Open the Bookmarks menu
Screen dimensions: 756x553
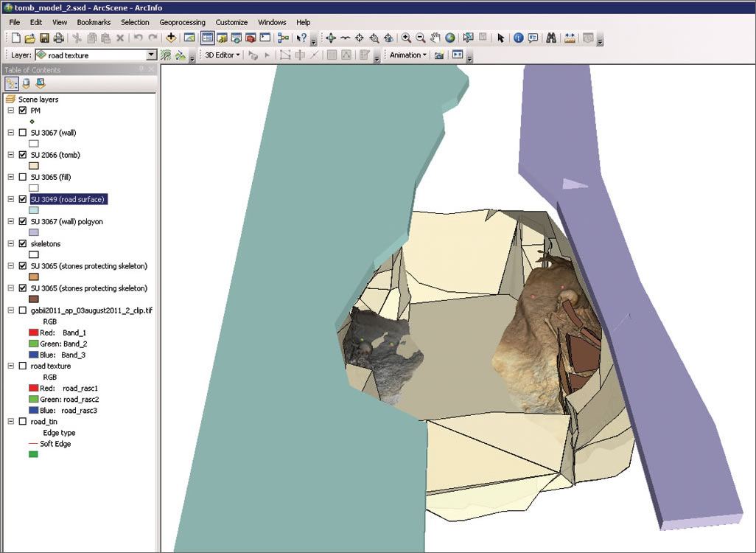[x=94, y=22]
